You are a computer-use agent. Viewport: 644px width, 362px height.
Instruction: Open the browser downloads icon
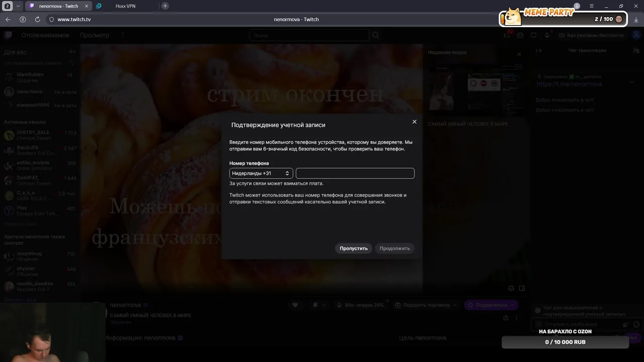(x=636, y=19)
